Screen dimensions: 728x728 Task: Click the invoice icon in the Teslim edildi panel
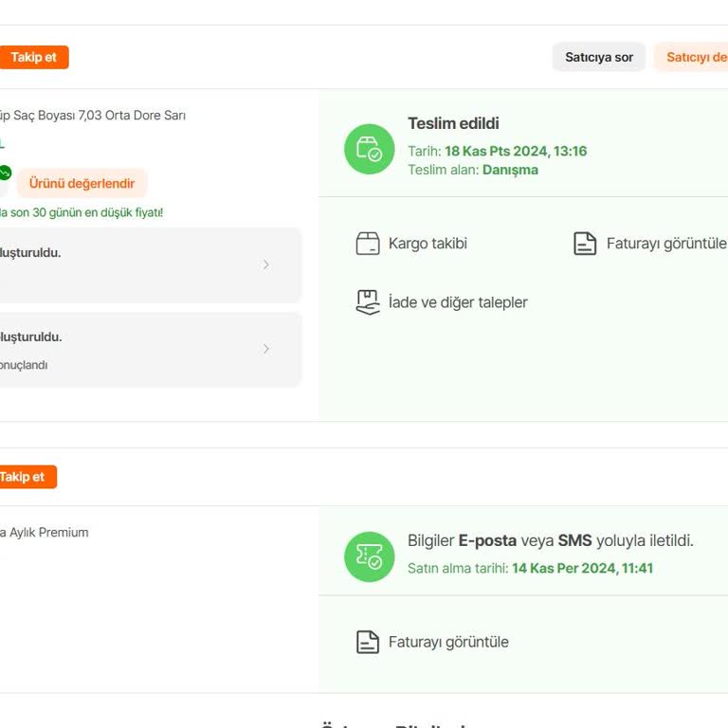585,244
